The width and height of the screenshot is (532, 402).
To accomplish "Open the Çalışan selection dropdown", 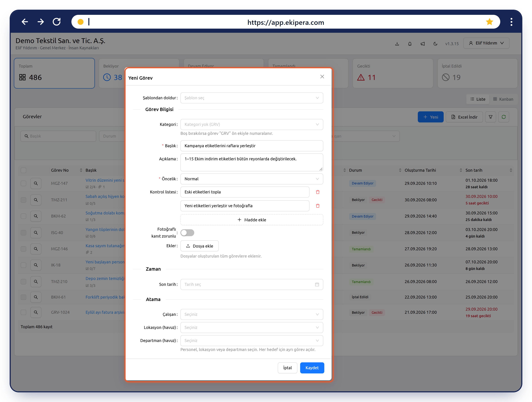I will [x=252, y=314].
